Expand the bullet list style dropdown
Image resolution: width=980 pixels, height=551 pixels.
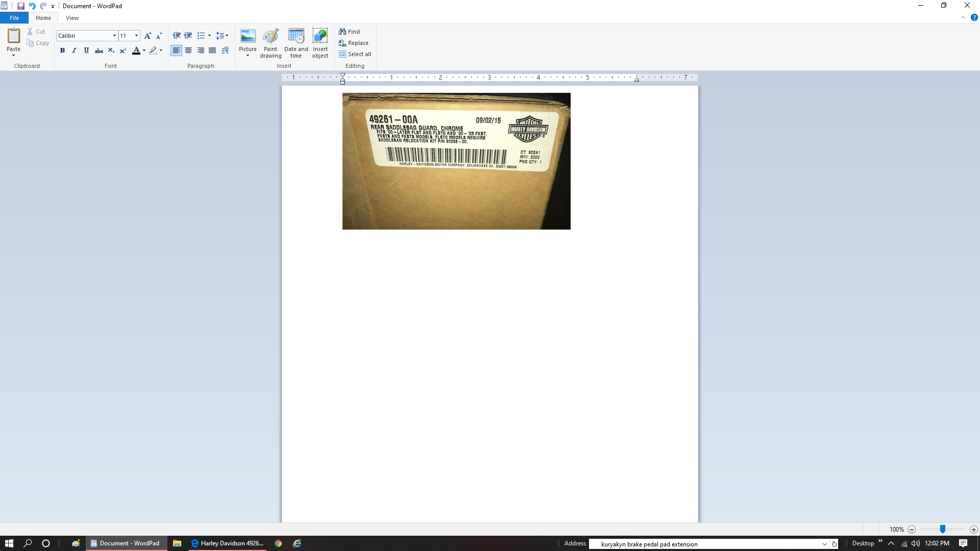point(209,36)
